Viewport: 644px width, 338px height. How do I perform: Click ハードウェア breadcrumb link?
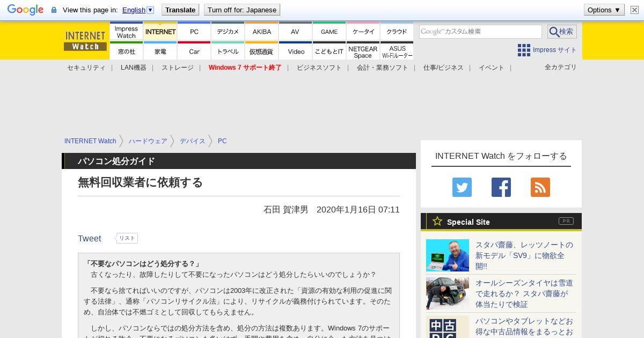[x=148, y=141]
